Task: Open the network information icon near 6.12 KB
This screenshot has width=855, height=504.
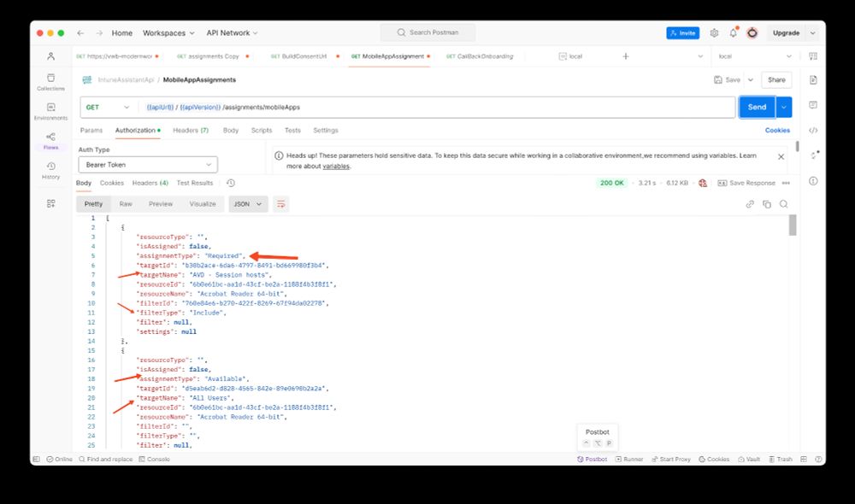Action: 703,183
